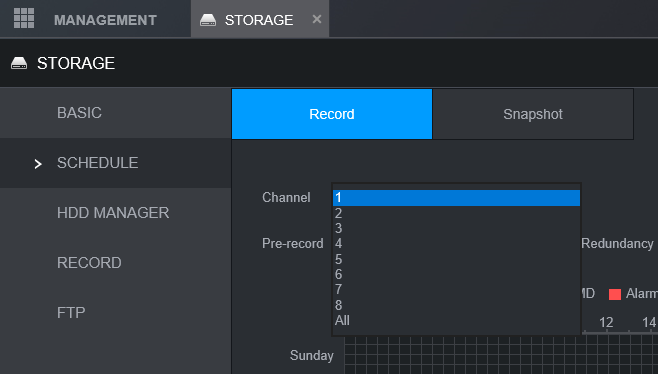Choose channel 1 in the dropdown
The width and height of the screenshot is (658, 374).
click(456, 198)
